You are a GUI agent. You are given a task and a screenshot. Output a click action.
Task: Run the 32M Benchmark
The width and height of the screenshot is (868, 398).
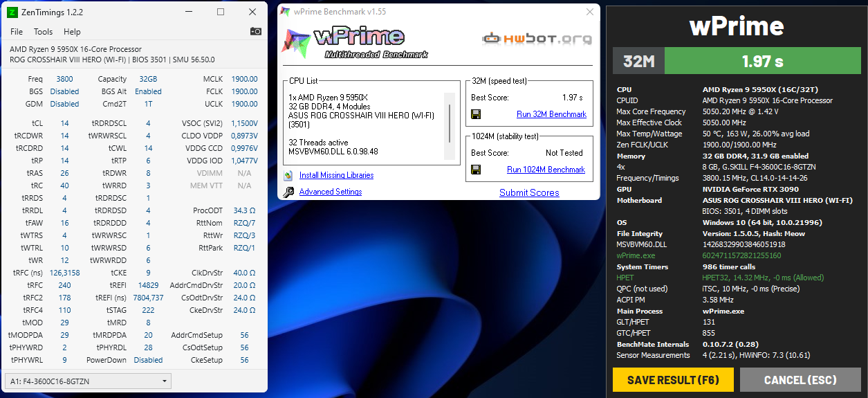coord(551,114)
